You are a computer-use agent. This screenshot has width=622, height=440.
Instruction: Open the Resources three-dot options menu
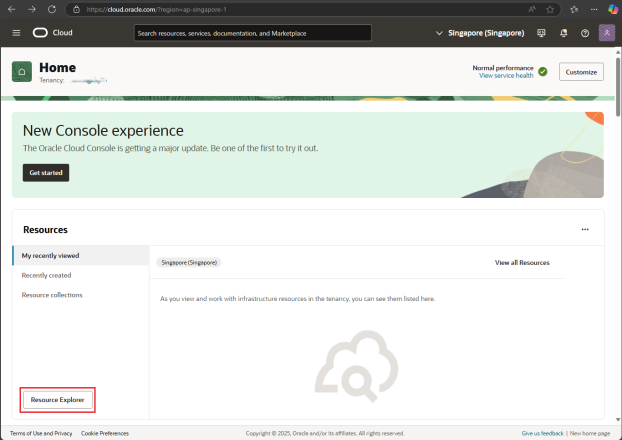585,229
